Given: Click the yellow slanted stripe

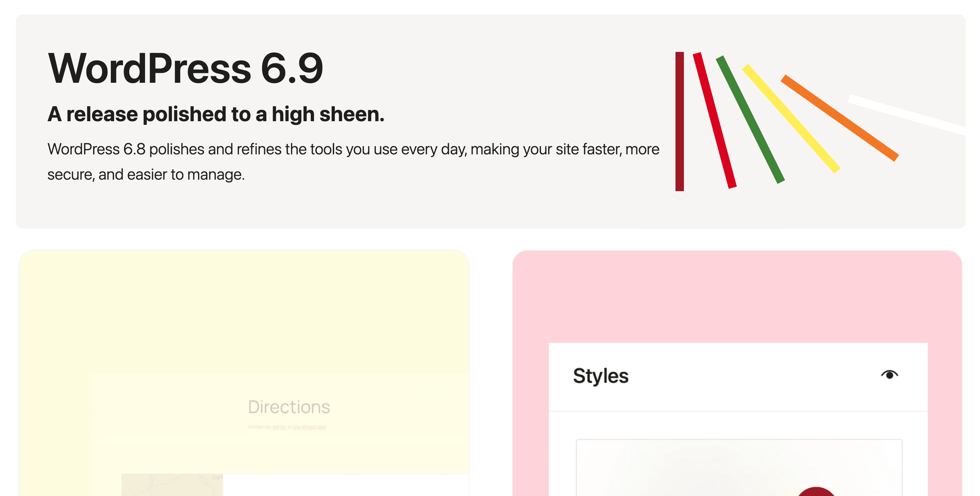Looking at the screenshot, I should [791, 119].
